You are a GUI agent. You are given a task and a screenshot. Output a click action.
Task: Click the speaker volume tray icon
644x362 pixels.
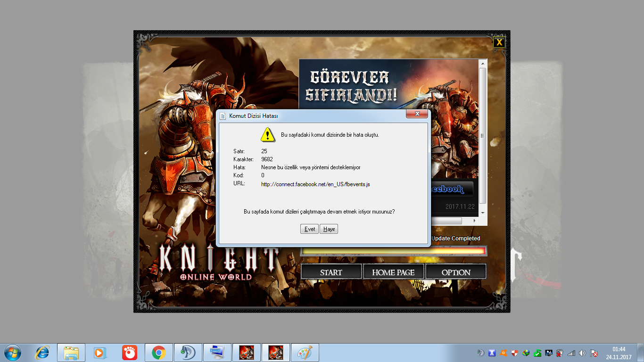[583, 353]
